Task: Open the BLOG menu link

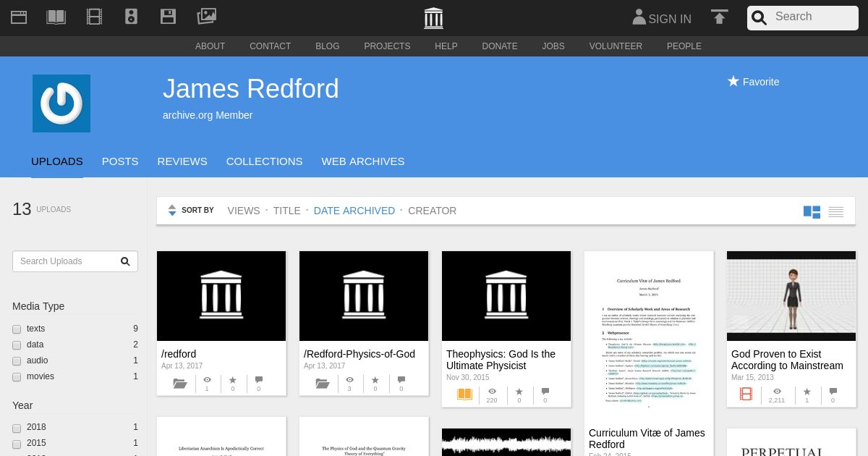Action: tap(328, 46)
